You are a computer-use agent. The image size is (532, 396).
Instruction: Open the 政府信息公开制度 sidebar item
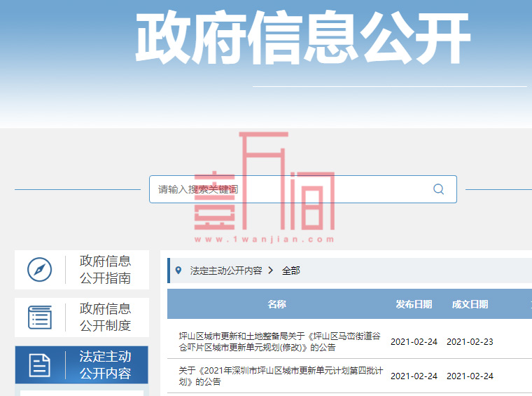click(105, 318)
